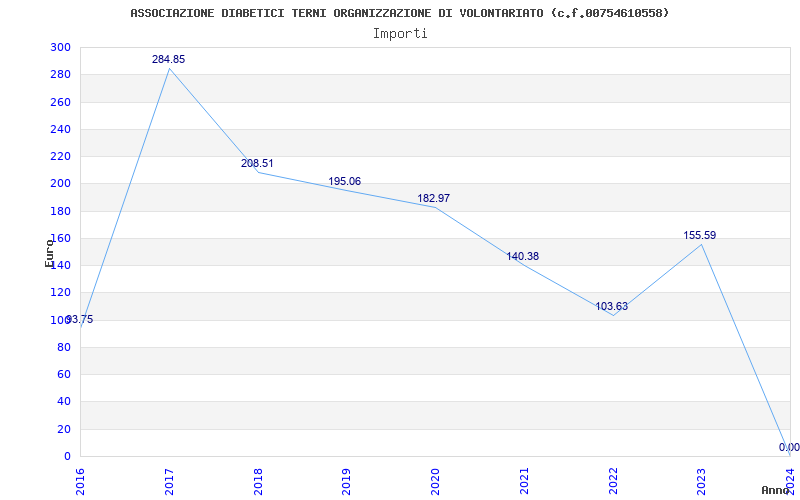Image resolution: width=800 pixels, height=500 pixels.
Task: Click the 60 y-axis tick label
Action: coord(63,374)
